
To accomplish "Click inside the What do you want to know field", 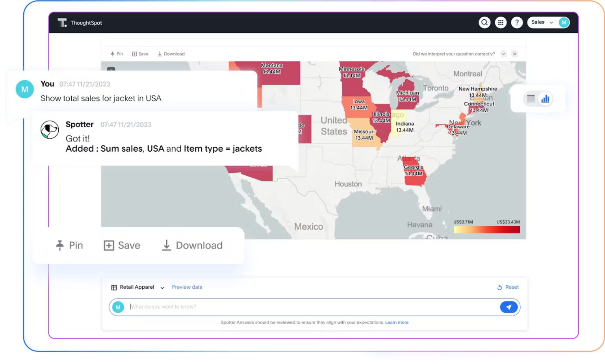I will click(x=276, y=306).
